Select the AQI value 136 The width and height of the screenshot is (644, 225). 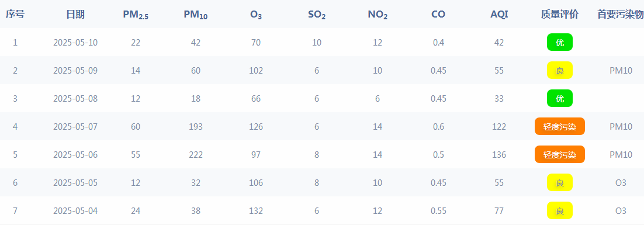(x=499, y=155)
